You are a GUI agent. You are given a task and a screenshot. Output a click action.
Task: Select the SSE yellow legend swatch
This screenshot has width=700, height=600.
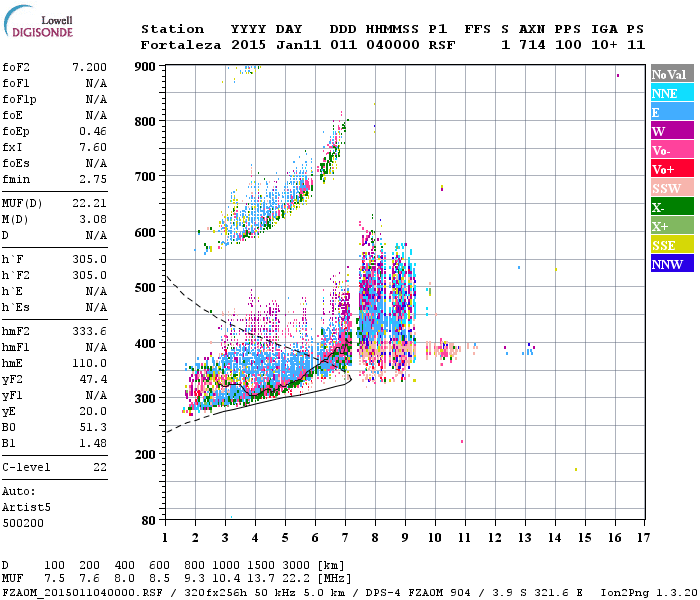(672, 245)
